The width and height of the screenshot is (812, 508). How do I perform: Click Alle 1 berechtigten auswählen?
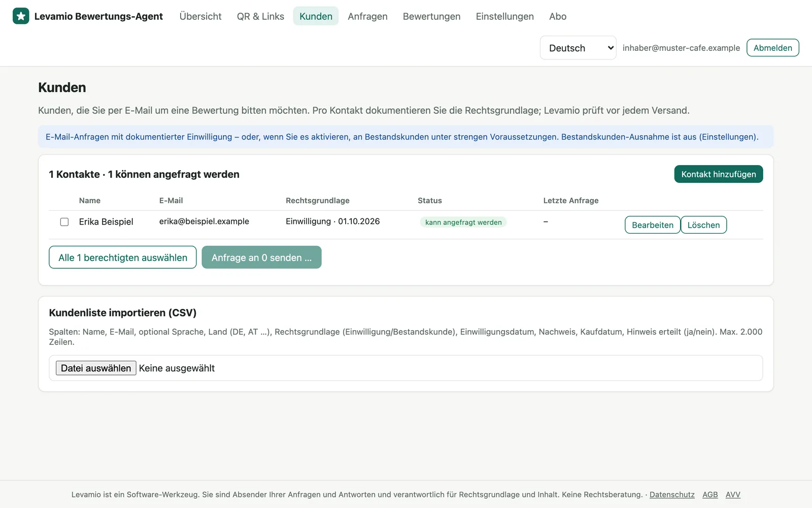[x=123, y=258]
